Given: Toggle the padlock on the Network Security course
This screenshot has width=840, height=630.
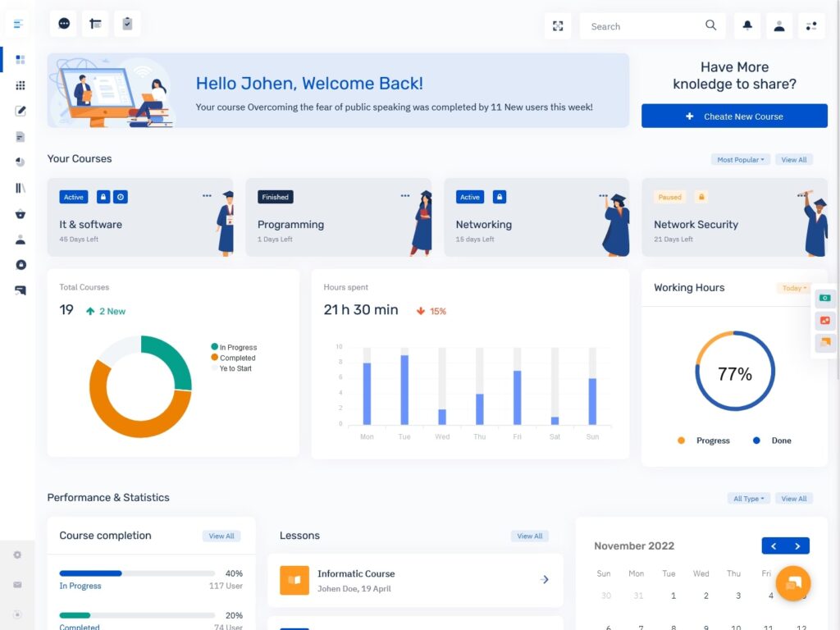Looking at the screenshot, I should (701, 197).
